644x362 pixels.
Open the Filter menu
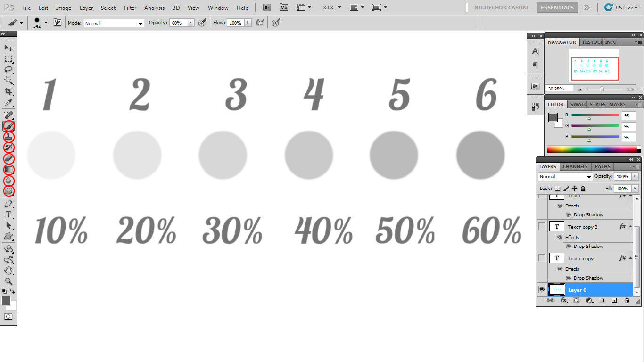tap(130, 8)
